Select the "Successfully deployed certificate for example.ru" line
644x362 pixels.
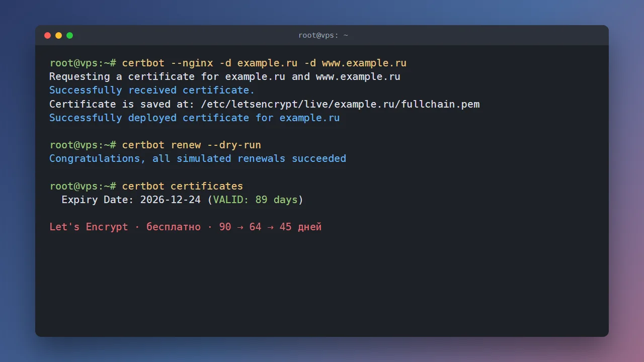(195, 118)
